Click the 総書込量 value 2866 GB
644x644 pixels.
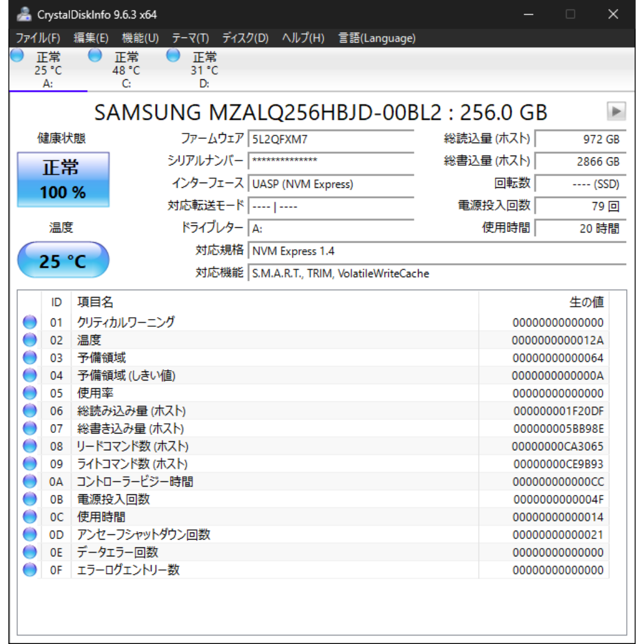click(x=580, y=161)
